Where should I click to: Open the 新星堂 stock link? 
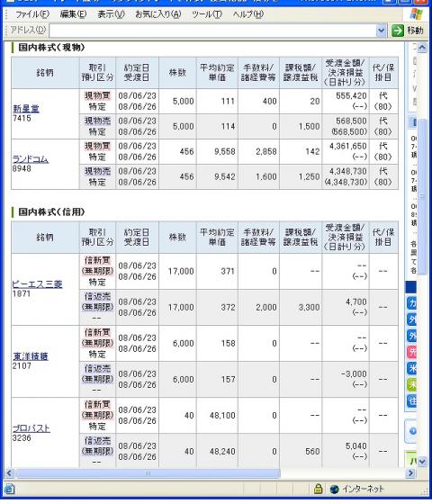[x=26, y=109]
